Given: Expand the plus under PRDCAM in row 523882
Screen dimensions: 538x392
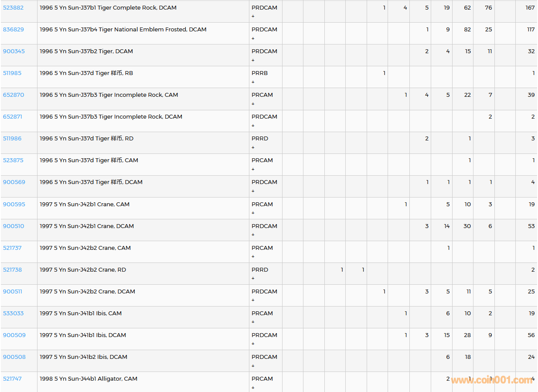Looking at the screenshot, I should coord(253,17).
